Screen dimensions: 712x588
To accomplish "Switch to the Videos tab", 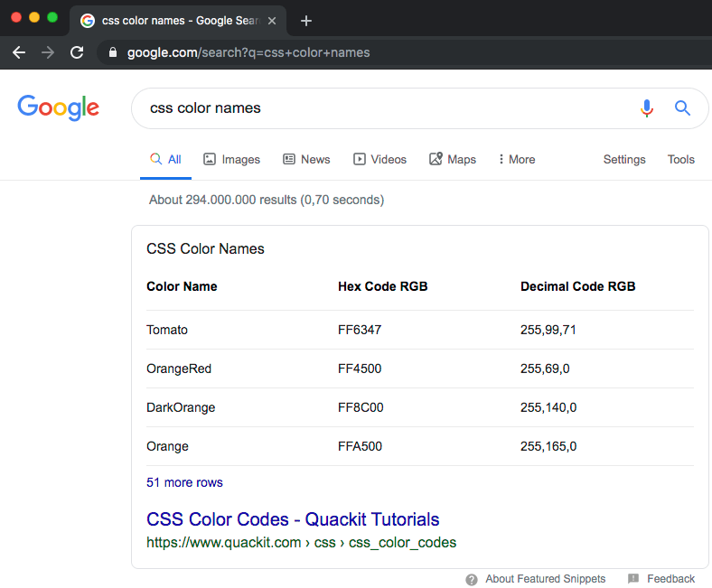I will 379,159.
